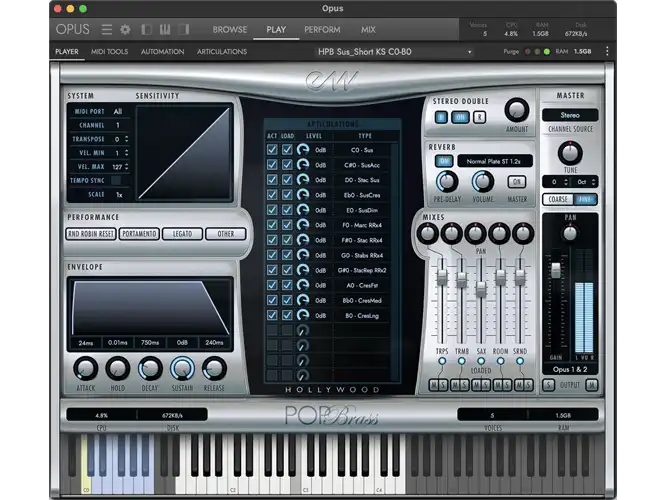
Task: Click the Reverb Pre-Delay knob
Action: click(447, 181)
